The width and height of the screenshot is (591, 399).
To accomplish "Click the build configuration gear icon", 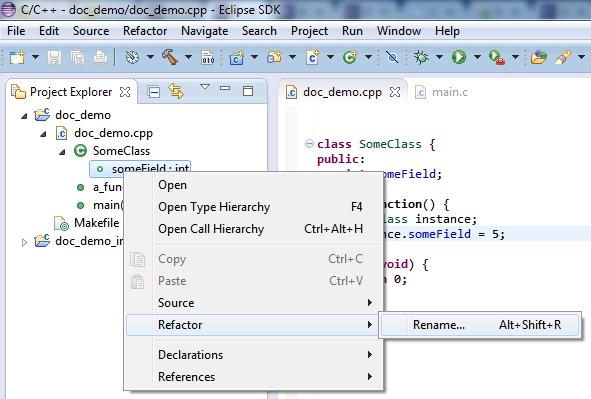I will pos(132,58).
